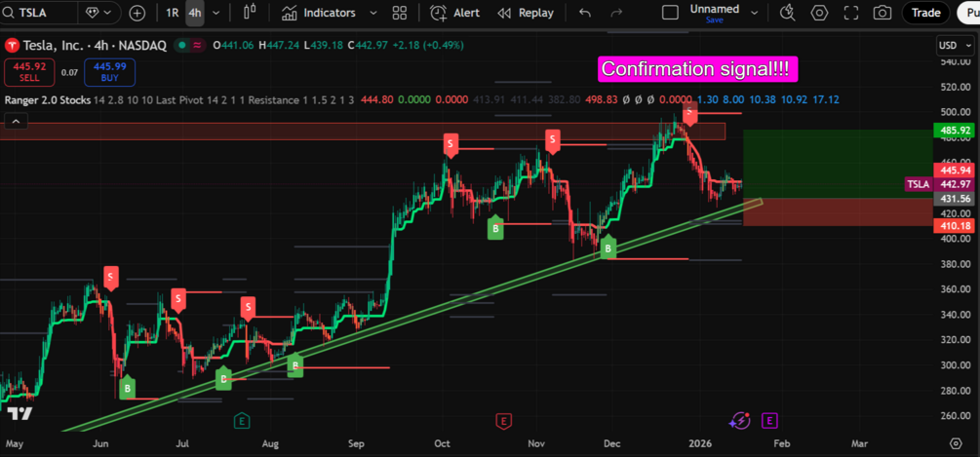This screenshot has width=980, height=457.
Task: Open the USD currency dropdown
Action: (955, 46)
